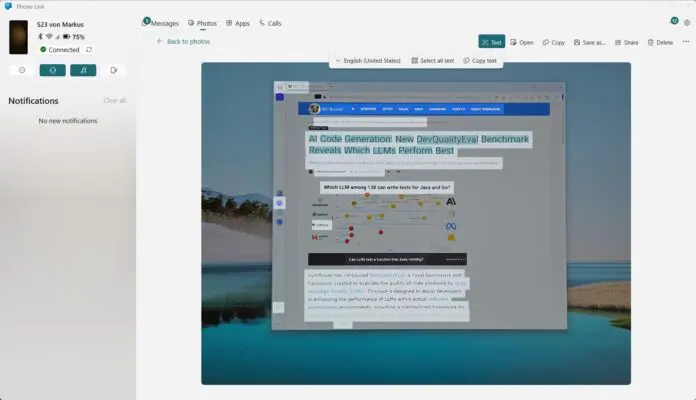Open the Messages tab
The width and height of the screenshot is (696, 400).
(x=161, y=23)
